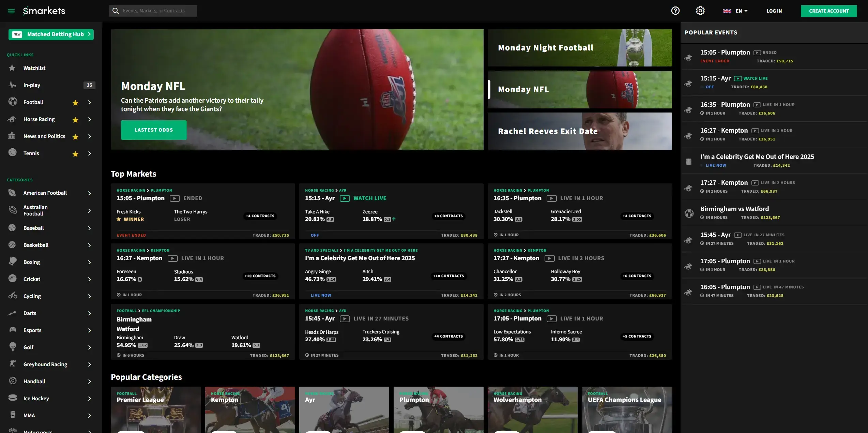Toggle the favorite star next to Football
The width and height of the screenshot is (868, 433).
[75, 102]
